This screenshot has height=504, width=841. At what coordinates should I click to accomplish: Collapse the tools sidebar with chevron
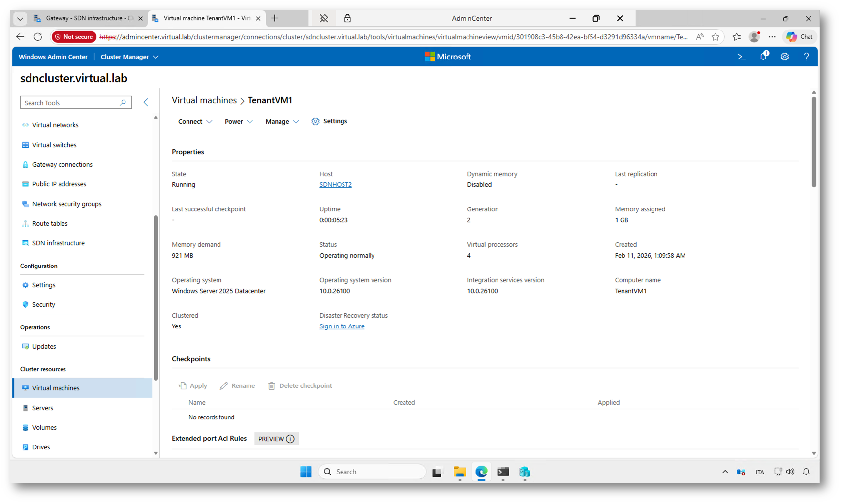pyautogui.click(x=146, y=102)
